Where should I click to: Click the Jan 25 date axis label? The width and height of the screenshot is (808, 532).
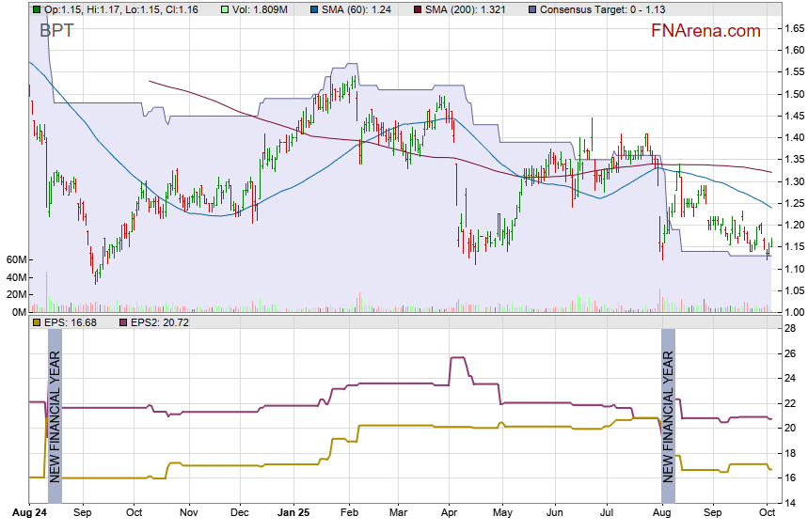(292, 514)
